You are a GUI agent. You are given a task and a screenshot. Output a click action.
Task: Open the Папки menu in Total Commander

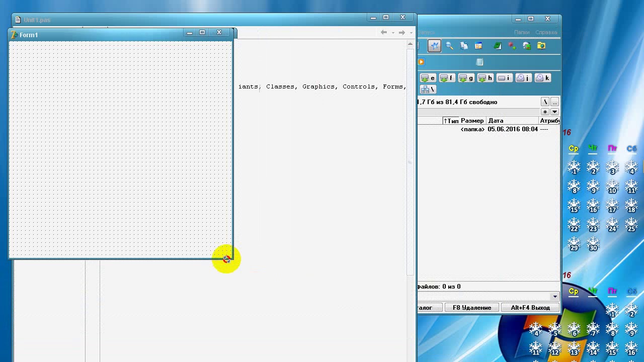522,32
